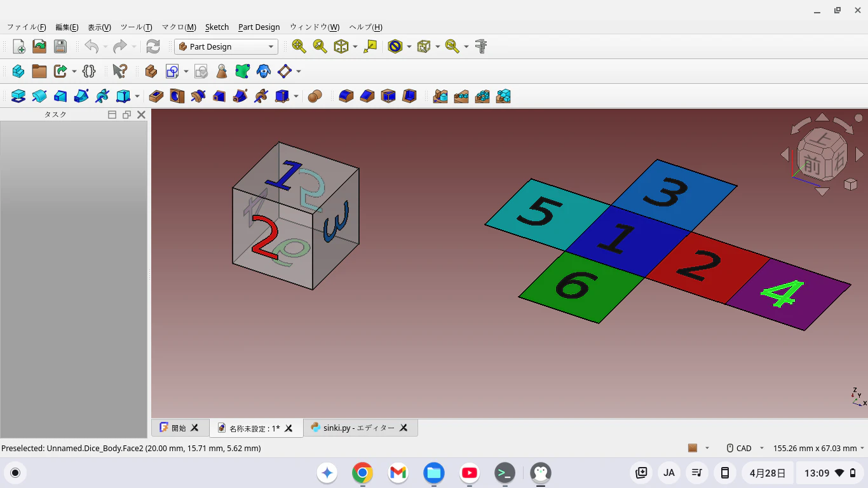Click the Boolean operation spheres icon
This screenshot has height=488, width=868.
(x=315, y=96)
